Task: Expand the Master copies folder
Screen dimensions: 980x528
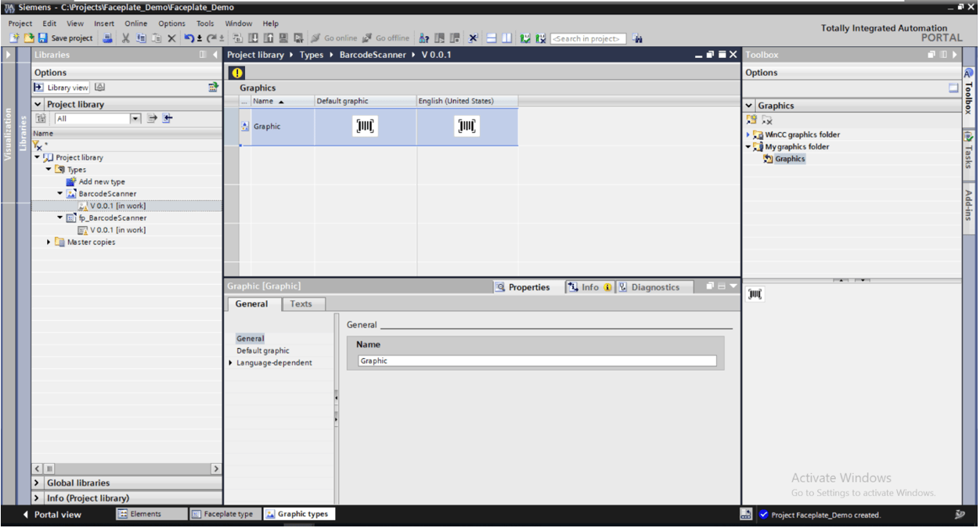Action: pyautogui.click(x=49, y=242)
